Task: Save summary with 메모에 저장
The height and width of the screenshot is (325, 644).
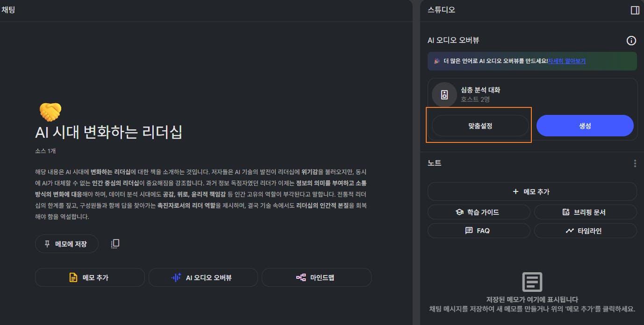Action: tap(67, 244)
